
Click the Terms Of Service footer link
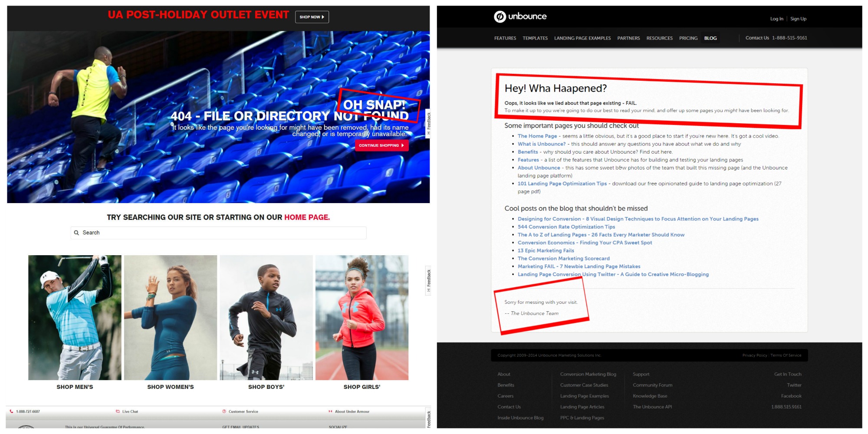point(786,355)
